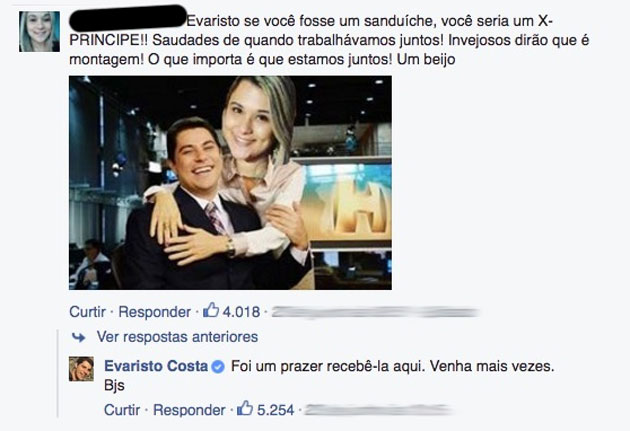This screenshot has height=431, width=630.
Task: Expand Ver respostas anteriores
Action: pos(177,337)
